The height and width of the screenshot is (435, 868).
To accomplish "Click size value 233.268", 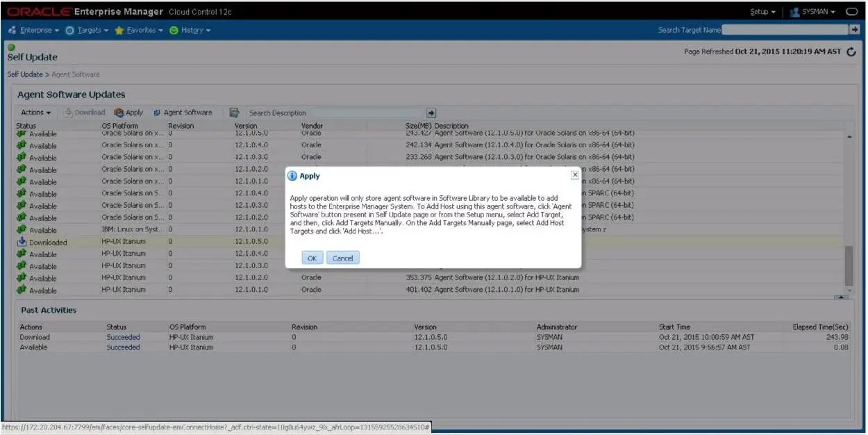I will click(419, 157).
